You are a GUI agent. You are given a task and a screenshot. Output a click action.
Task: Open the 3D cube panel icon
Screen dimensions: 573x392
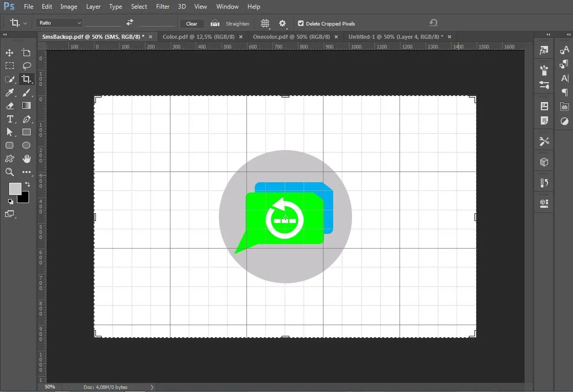coord(544,162)
